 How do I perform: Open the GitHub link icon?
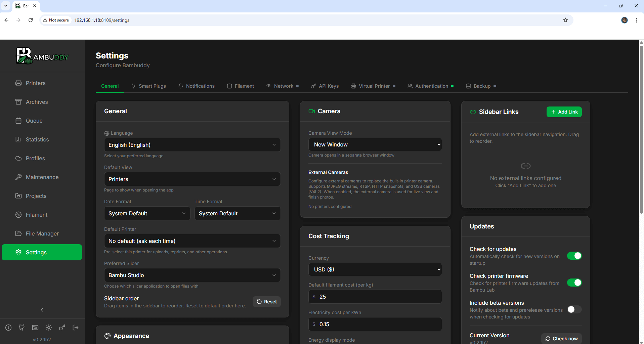22,328
